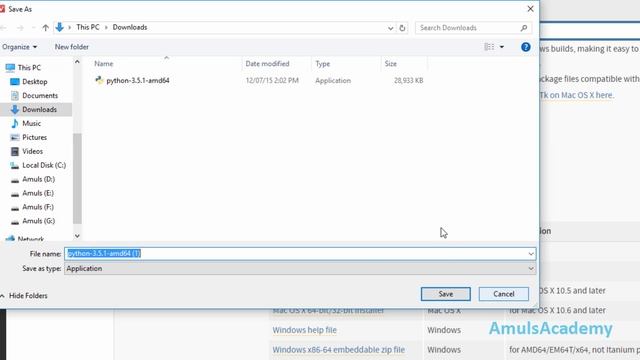Screen dimensions: 640x360
Task: Open the Tk on Mac OS X here link
Action: click(x=577, y=95)
